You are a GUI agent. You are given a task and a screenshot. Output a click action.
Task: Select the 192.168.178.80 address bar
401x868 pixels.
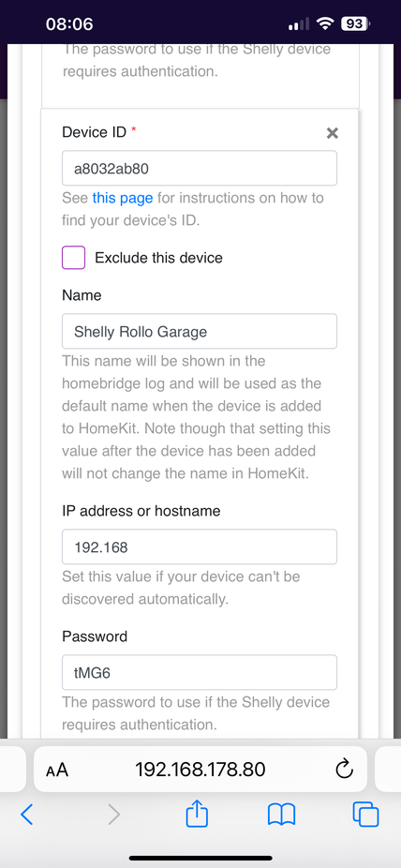point(200,769)
